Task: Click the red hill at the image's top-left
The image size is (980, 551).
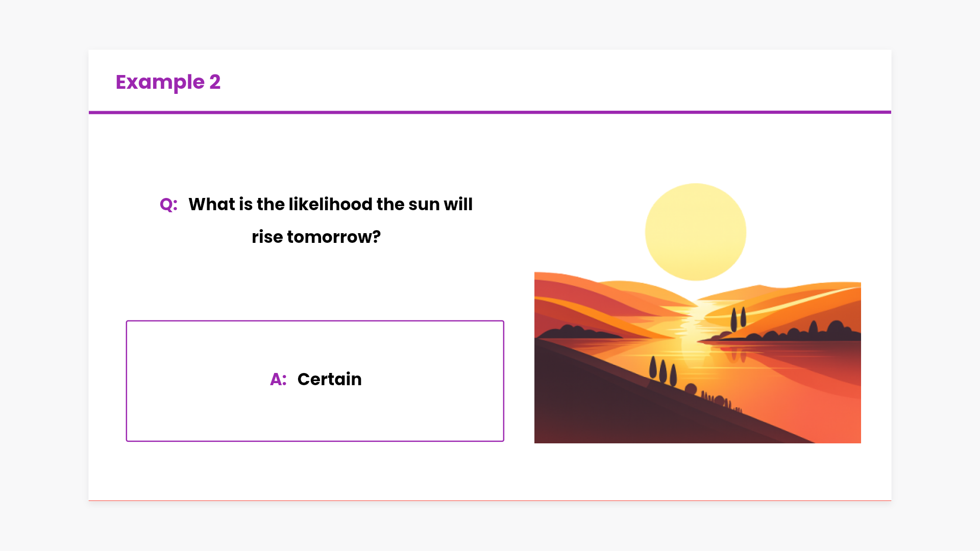Action: [x=561, y=291]
